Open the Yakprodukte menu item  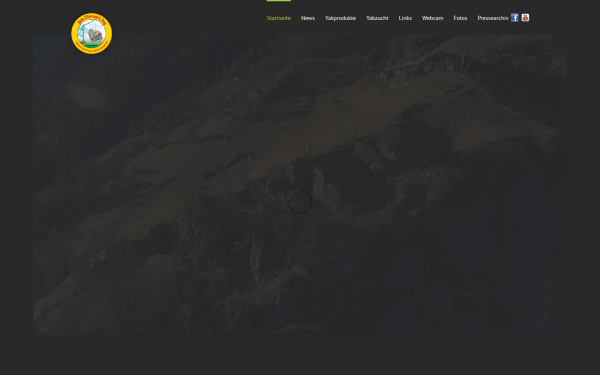tap(340, 18)
